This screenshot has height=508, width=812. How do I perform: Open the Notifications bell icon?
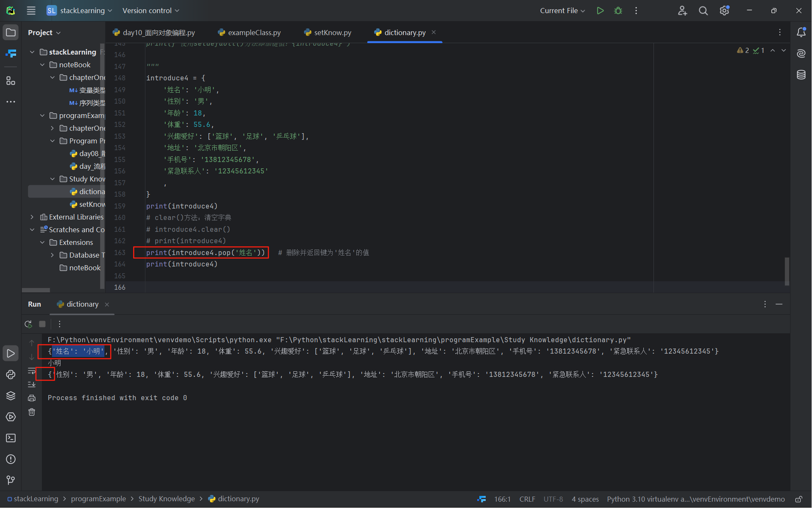pos(801,33)
